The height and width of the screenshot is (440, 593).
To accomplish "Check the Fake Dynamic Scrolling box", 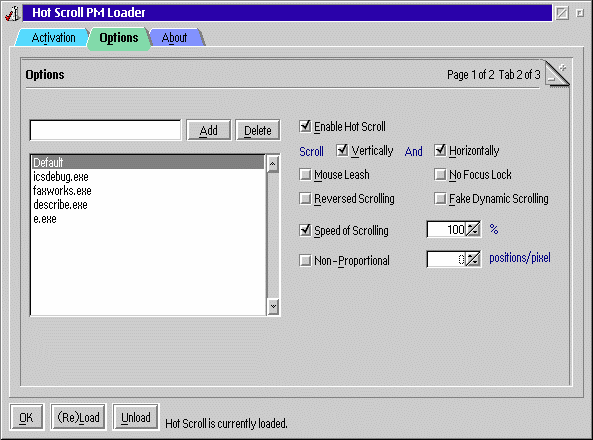I will 440,198.
